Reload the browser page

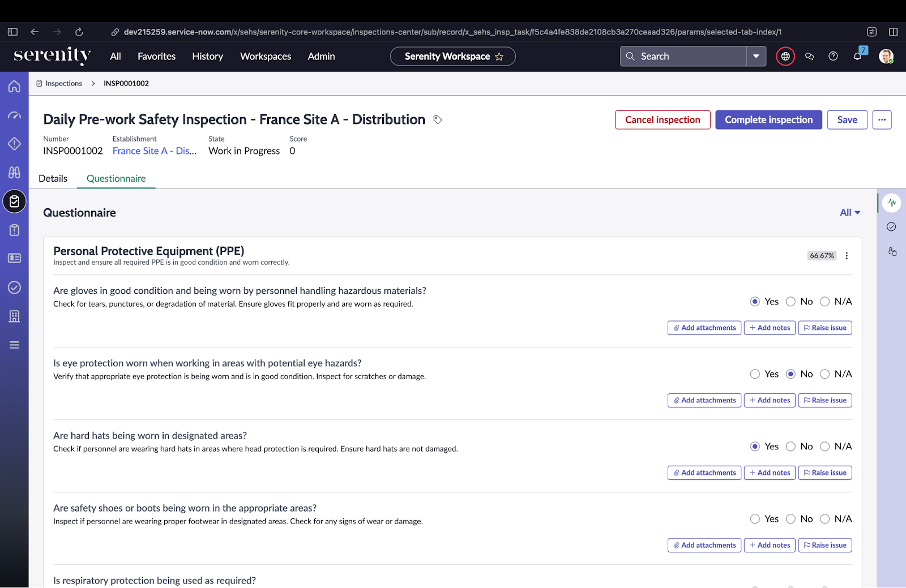coord(79,32)
